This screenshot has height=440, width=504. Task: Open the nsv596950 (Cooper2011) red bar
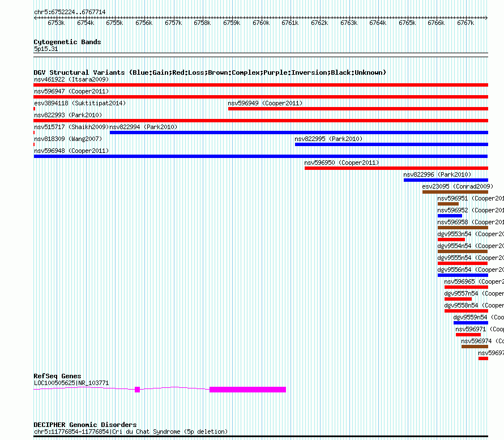tap(396, 168)
